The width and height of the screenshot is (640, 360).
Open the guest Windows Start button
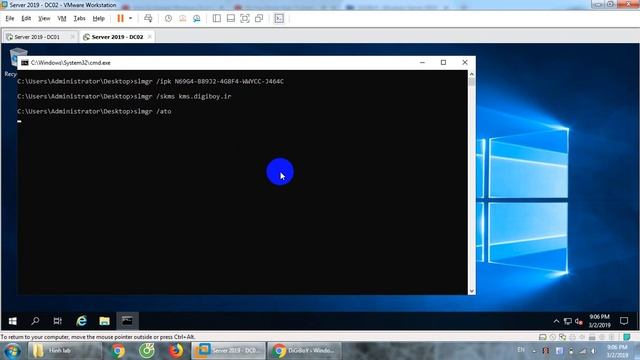[13, 321]
